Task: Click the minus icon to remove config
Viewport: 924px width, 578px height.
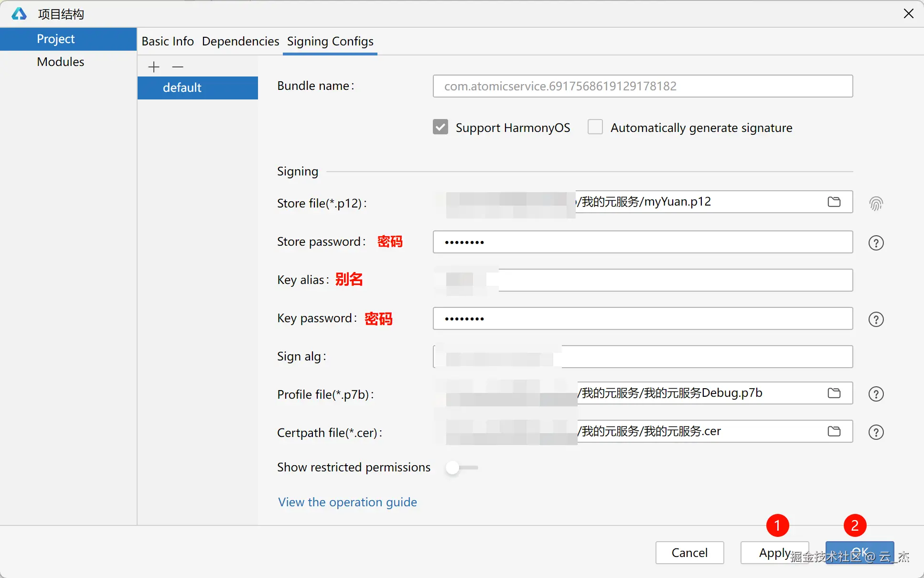Action: (x=178, y=67)
